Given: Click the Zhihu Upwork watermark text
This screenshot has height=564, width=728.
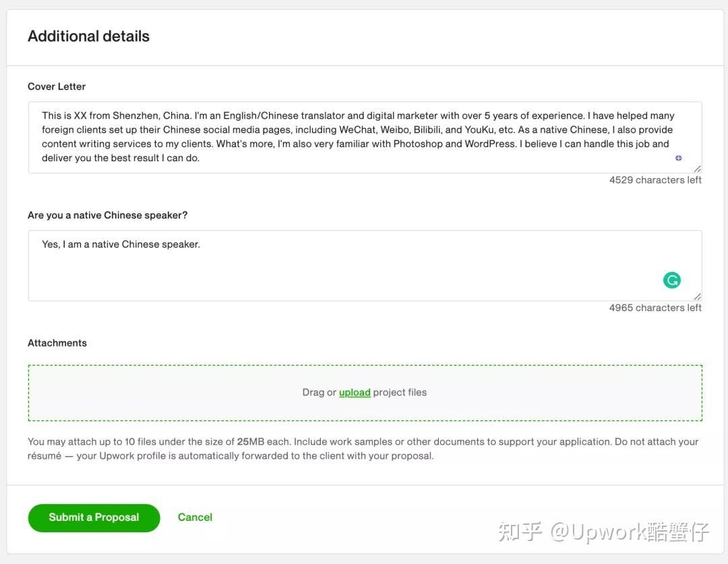Looking at the screenshot, I should 603,532.
